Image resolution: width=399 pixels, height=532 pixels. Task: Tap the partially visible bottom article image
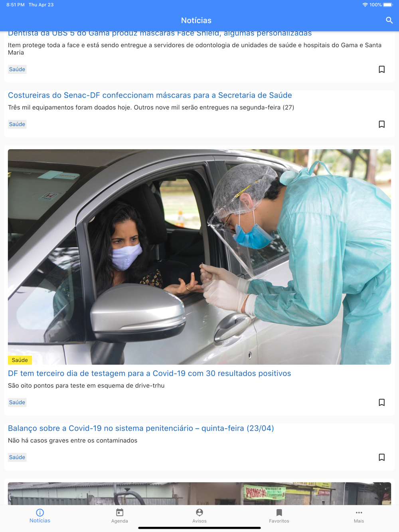coord(199,494)
